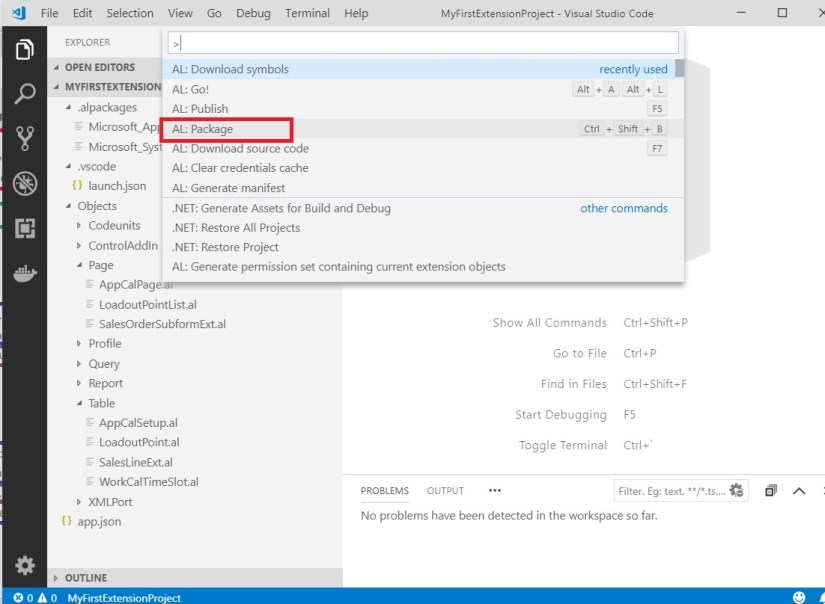Collapse the OPEN EDITORS section
Viewport: 825px width, 604px height.
(99, 67)
